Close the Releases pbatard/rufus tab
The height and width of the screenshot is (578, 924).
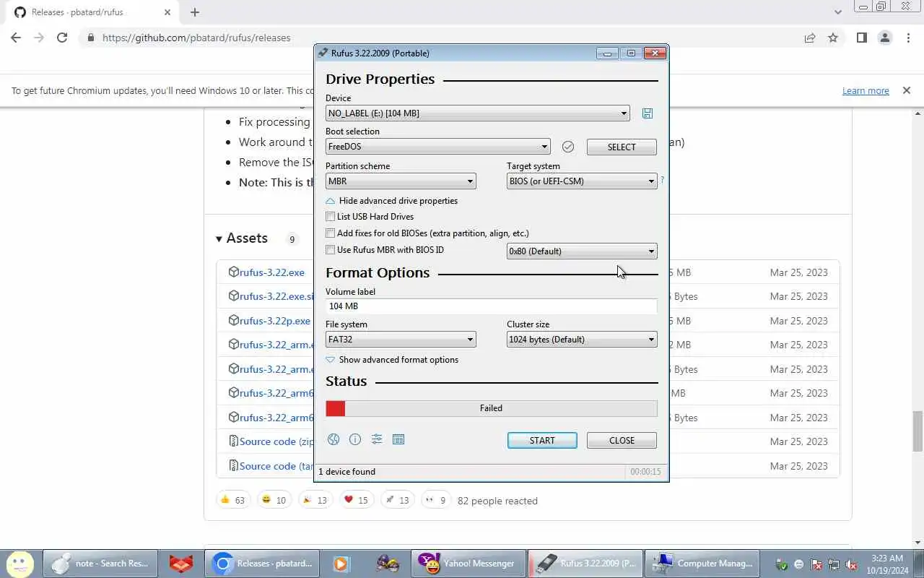coord(167,12)
